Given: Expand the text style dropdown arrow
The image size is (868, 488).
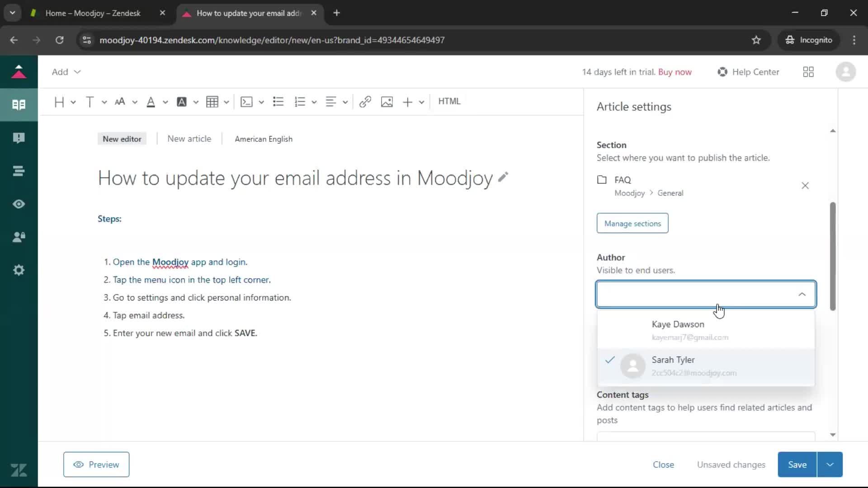Looking at the screenshot, I should point(104,103).
